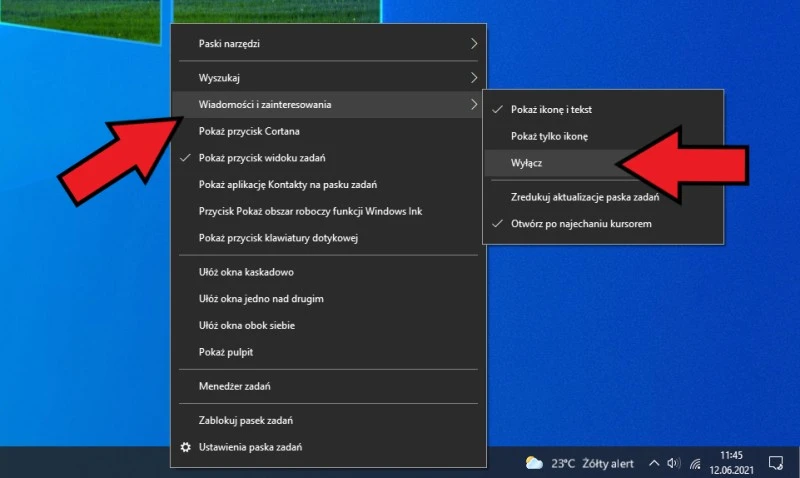Expand the Wyszukaj submenu

point(328,77)
